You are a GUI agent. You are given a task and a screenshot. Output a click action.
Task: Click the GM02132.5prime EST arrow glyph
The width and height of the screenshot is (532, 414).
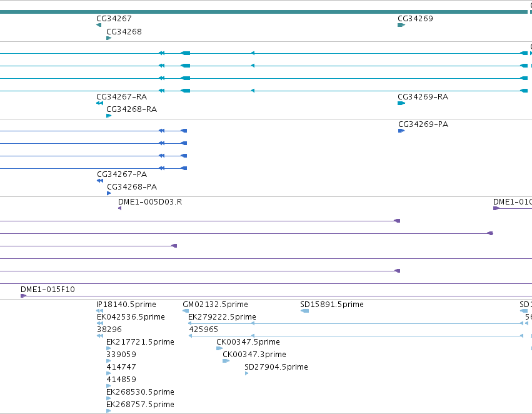(186, 311)
